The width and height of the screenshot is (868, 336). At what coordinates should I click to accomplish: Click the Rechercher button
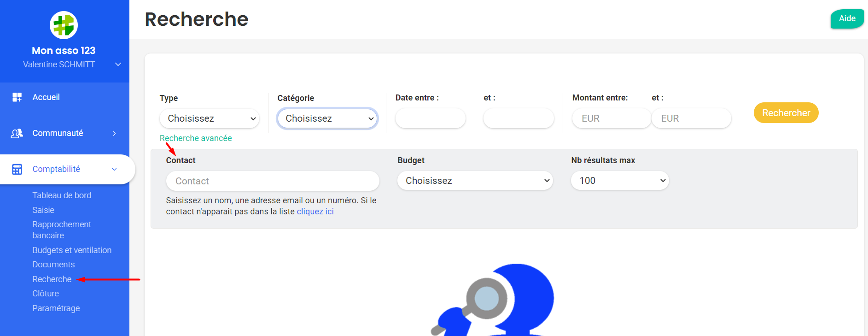pyautogui.click(x=786, y=113)
